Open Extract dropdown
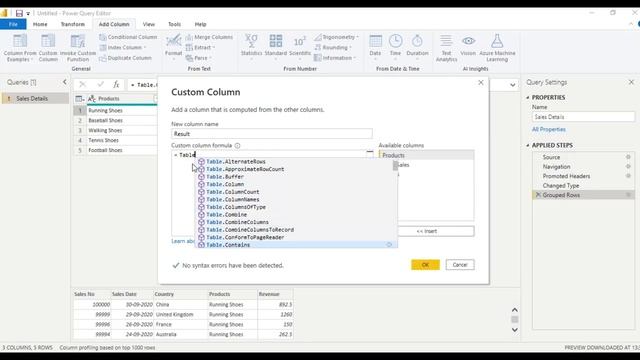This screenshot has height=360, width=640. 200,47
